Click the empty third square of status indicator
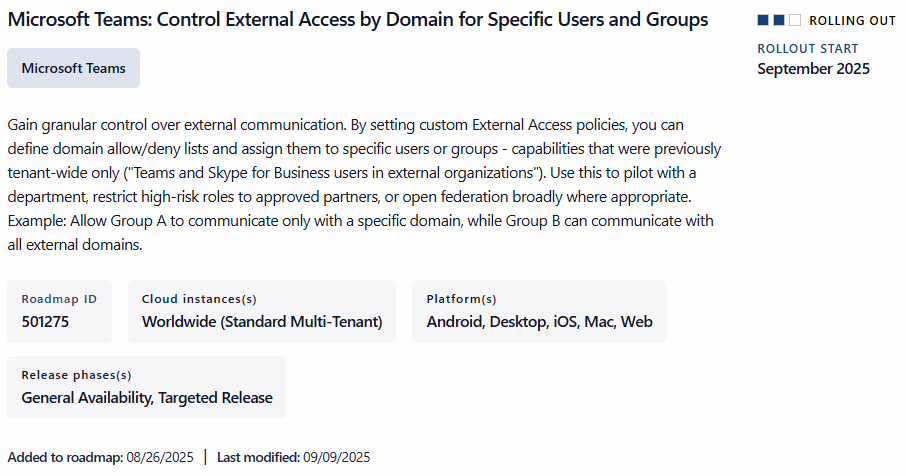Screen dimensions: 906x476 pos(795,20)
